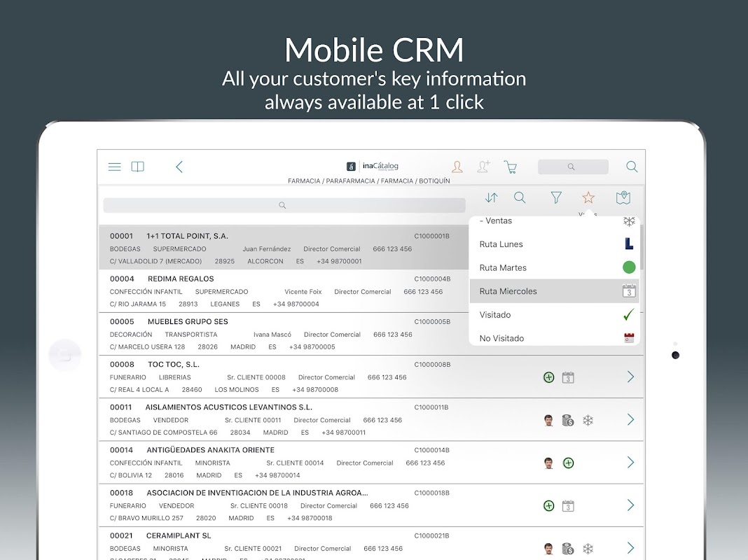The image size is (748, 560).
Task: Click red calendar beside No Visitado
Action: (629, 338)
